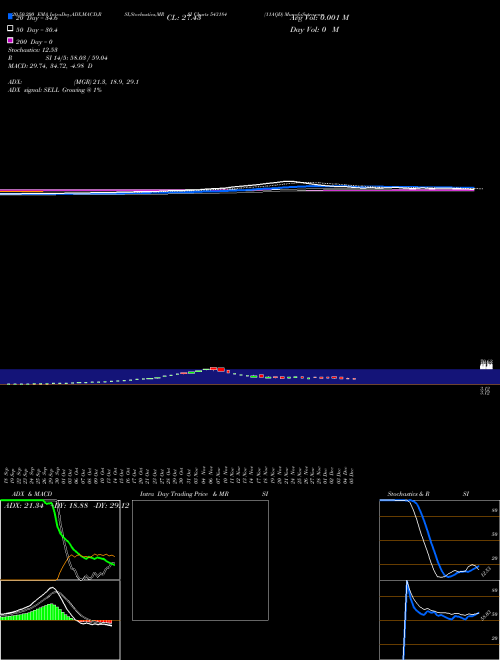Image resolution: width=500 pixels, height=660 pixels.
Task: Select the '50 Day = 30.4' legend text
Action: (37, 30)
